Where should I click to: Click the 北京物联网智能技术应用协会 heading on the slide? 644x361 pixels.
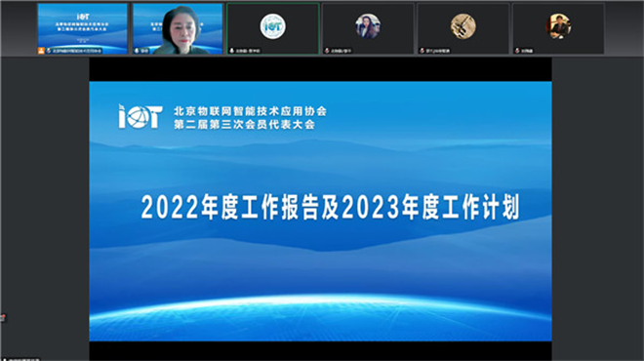(250, 111)
